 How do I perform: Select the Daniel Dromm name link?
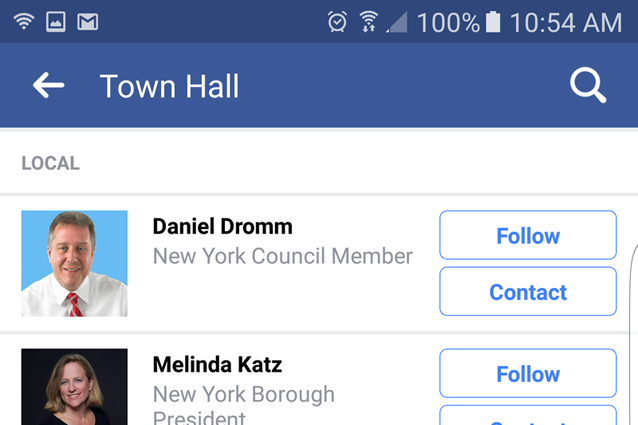223,227
